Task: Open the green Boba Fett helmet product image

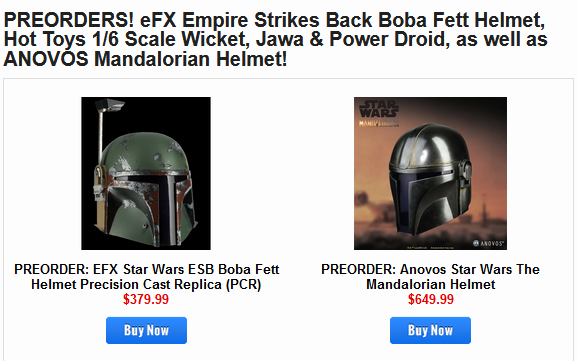Action: (146, 173)
